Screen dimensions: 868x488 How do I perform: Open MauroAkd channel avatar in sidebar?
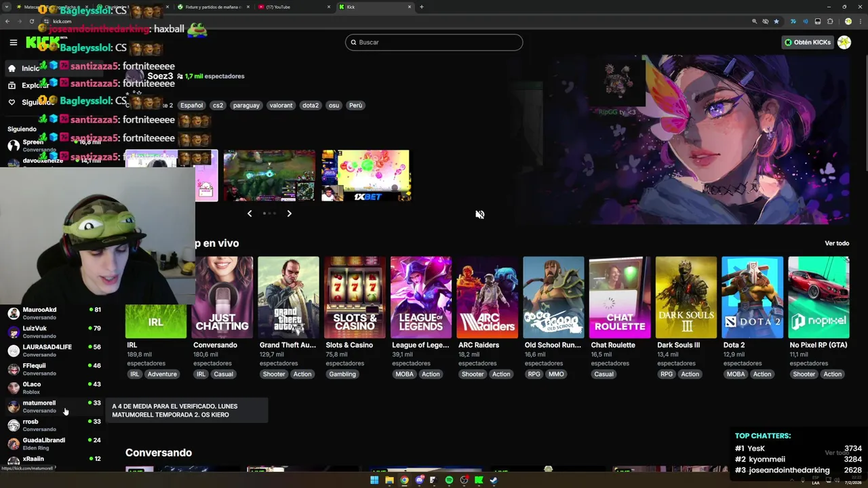point(13,314)
